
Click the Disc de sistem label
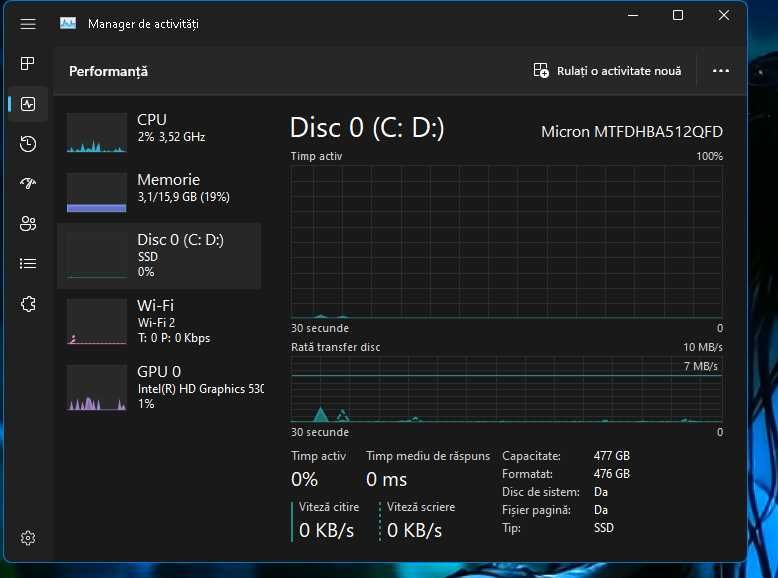pos(541,492)
